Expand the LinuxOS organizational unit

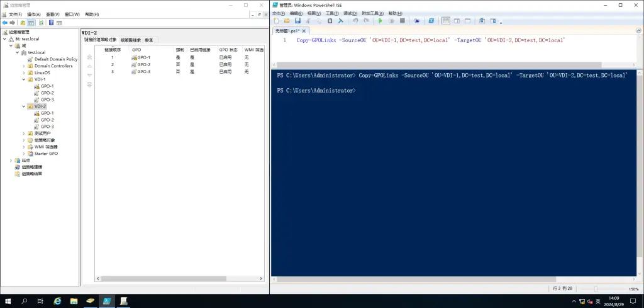(x=24, y=72)
